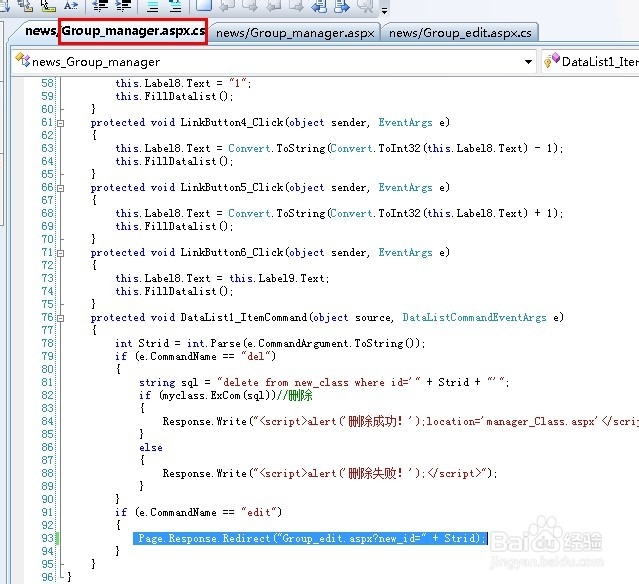Collapse the LinkButton5_Click method outline

point(61,188)
